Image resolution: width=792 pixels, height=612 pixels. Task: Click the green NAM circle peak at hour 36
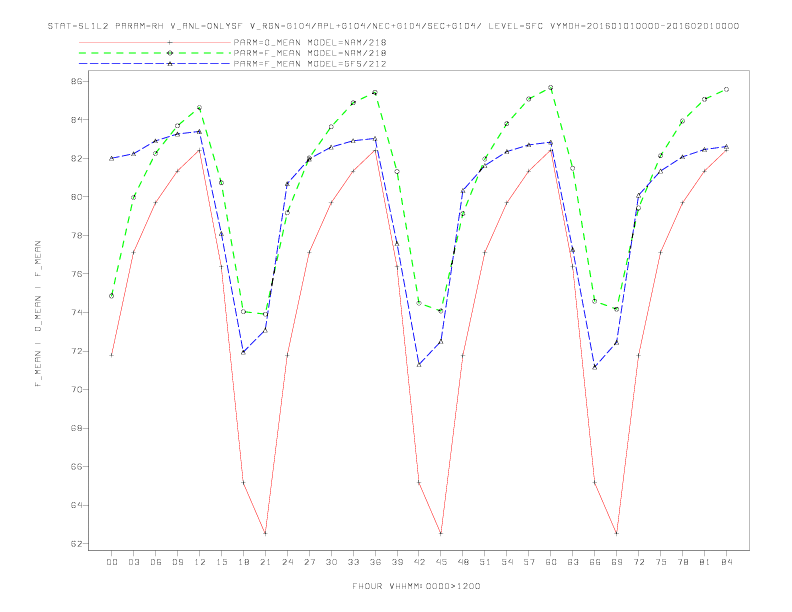pos(375,92)
